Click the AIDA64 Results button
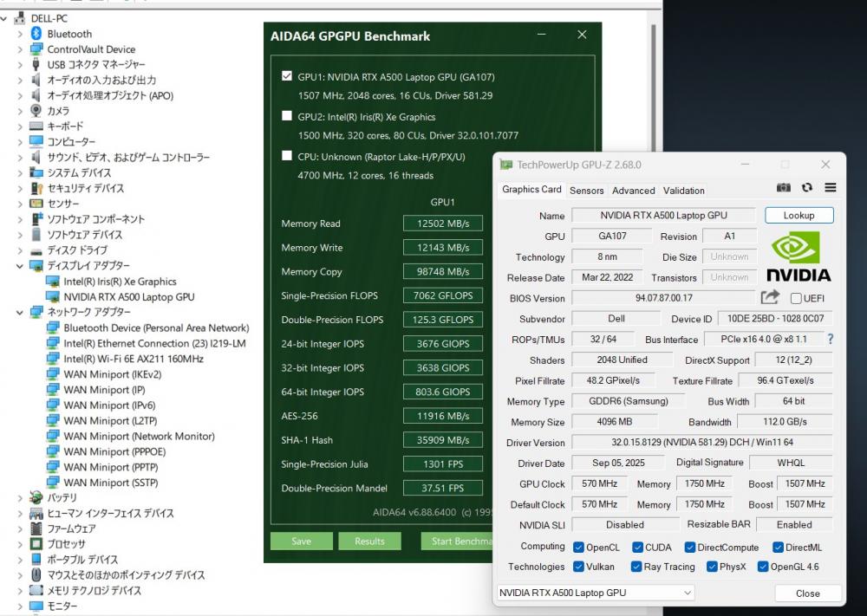Image resolution: width=867 pixels, height=616 pixels. coord(369,541)
